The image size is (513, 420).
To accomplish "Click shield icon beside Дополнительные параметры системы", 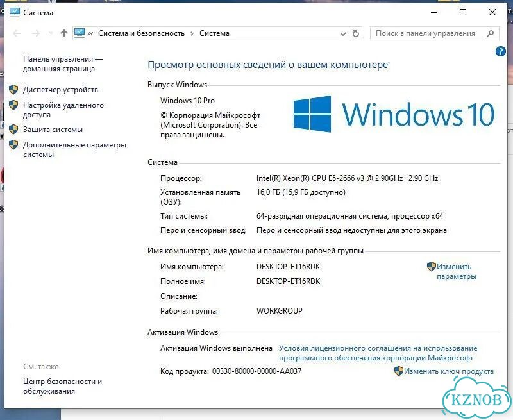I will [x=13, y=144].
